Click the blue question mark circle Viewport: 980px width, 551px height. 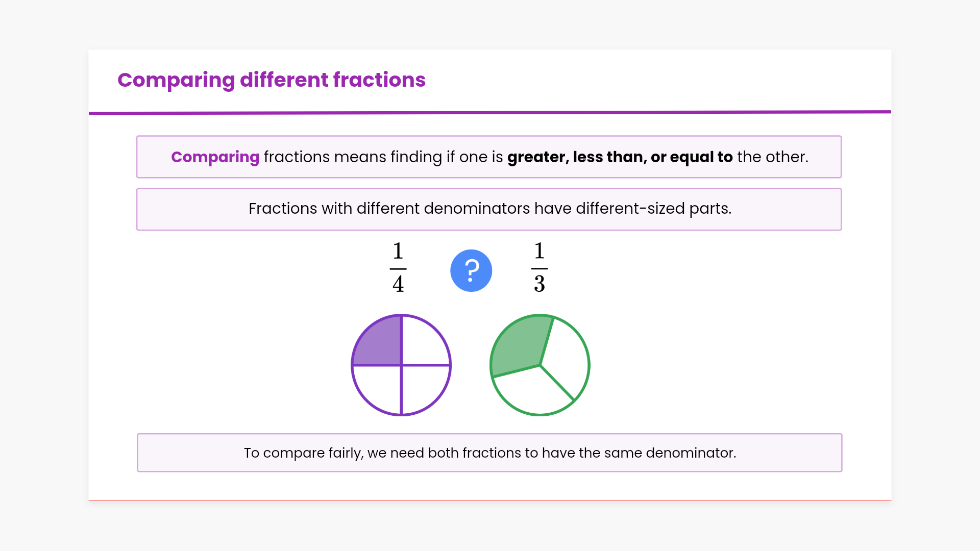click(x=471, y=270)
